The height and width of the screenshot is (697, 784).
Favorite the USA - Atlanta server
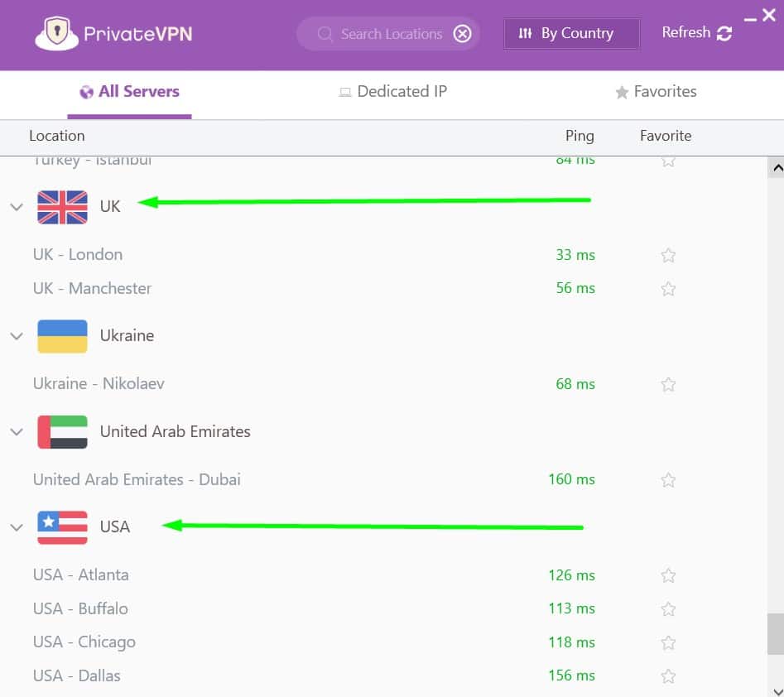click(668, 575)
